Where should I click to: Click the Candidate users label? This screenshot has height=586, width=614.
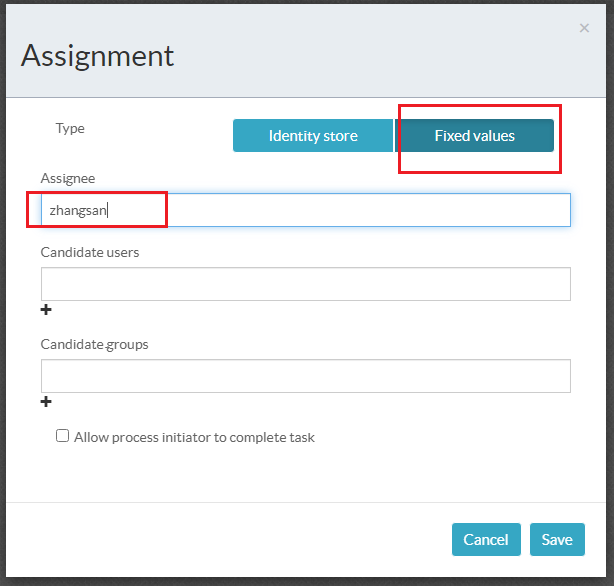click(90, 252)
